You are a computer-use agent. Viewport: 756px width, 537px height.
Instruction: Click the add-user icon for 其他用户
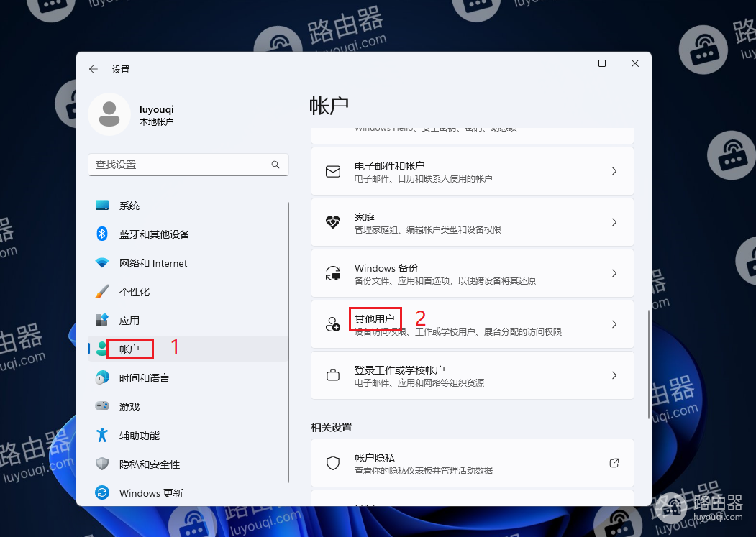click(333, 324)
